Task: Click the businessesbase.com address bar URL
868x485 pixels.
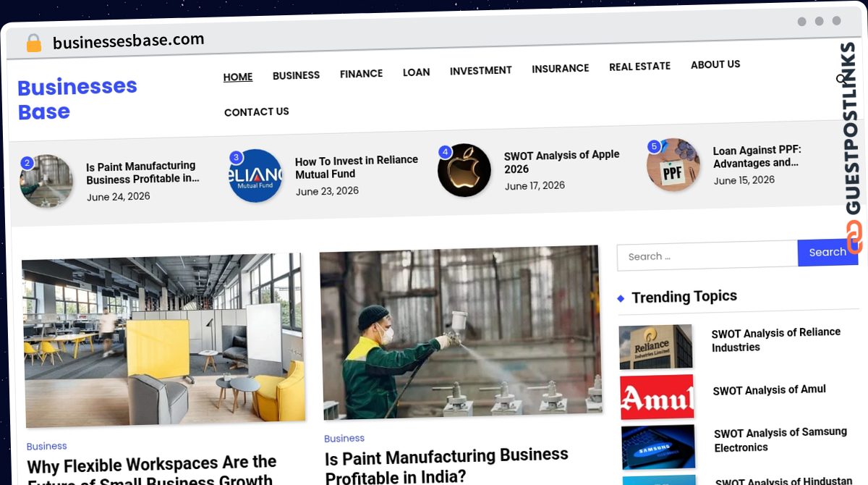Action: [128, 41]
